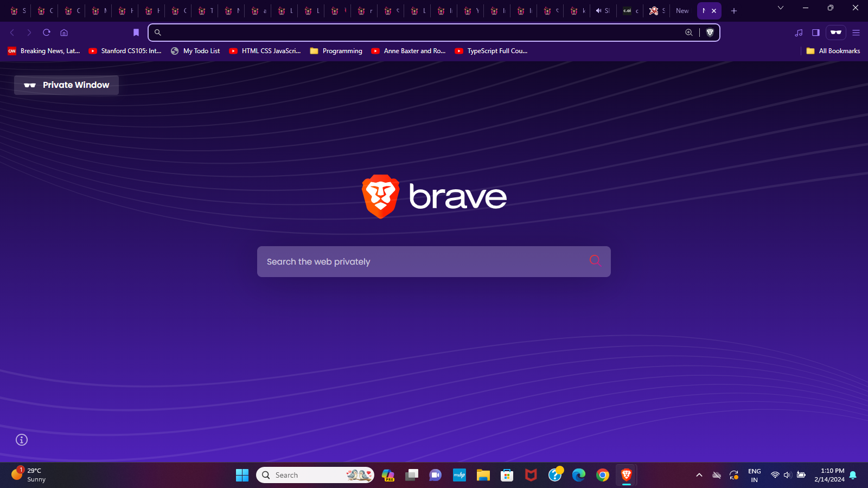Launch Microsoft Edge from taskbar
Image resolution: width=868 pixels, height=488 pixels.
tap(579, 475)
